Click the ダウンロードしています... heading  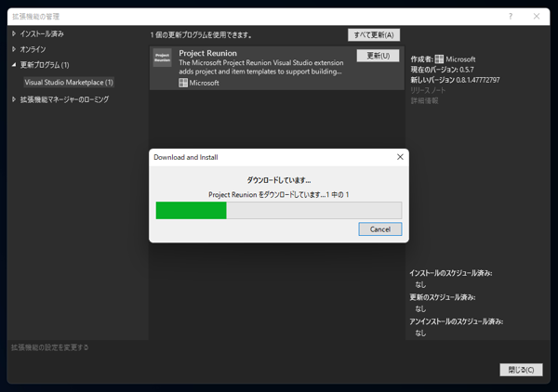pos(279,180)
